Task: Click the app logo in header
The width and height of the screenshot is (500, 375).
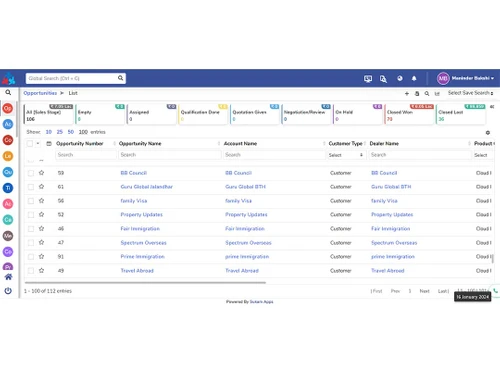Action: coord(8,78)
